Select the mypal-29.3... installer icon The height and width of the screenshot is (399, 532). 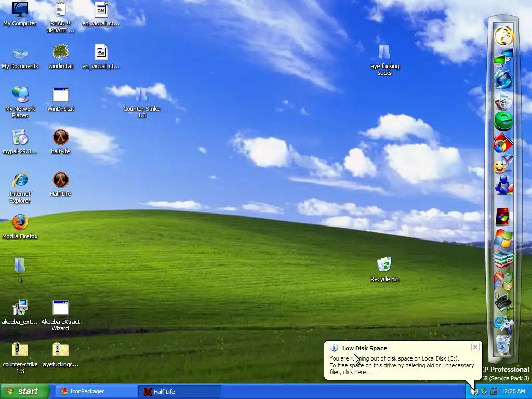click(20, 141)
